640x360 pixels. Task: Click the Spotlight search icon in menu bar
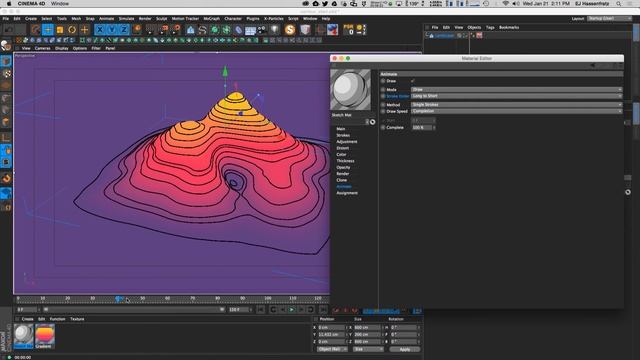619,4
